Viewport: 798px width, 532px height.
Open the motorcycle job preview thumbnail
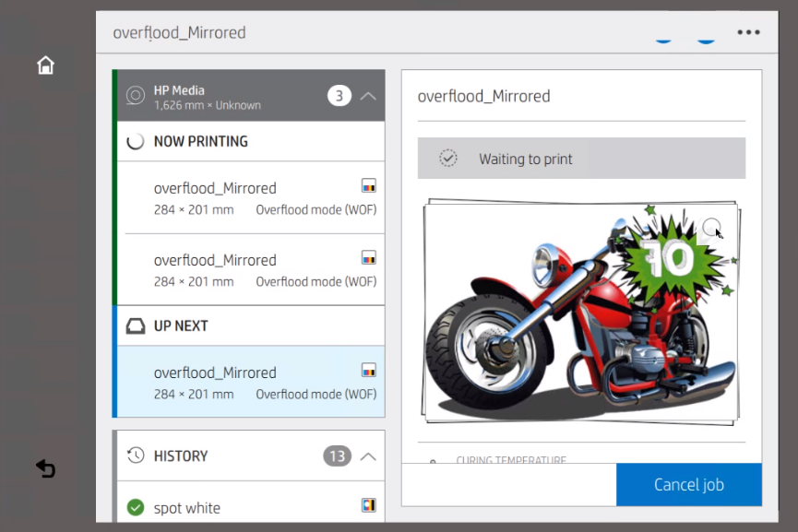[580, 312]
